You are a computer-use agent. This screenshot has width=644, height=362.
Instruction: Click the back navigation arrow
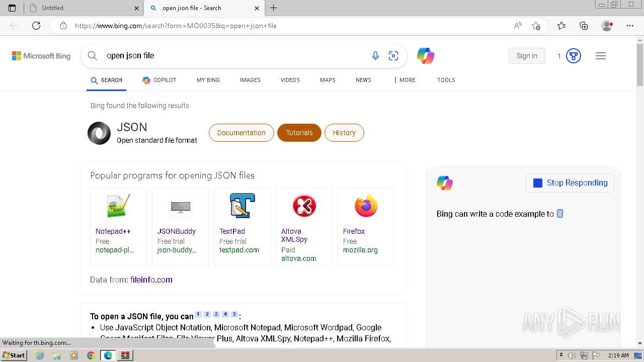point(14,26)
